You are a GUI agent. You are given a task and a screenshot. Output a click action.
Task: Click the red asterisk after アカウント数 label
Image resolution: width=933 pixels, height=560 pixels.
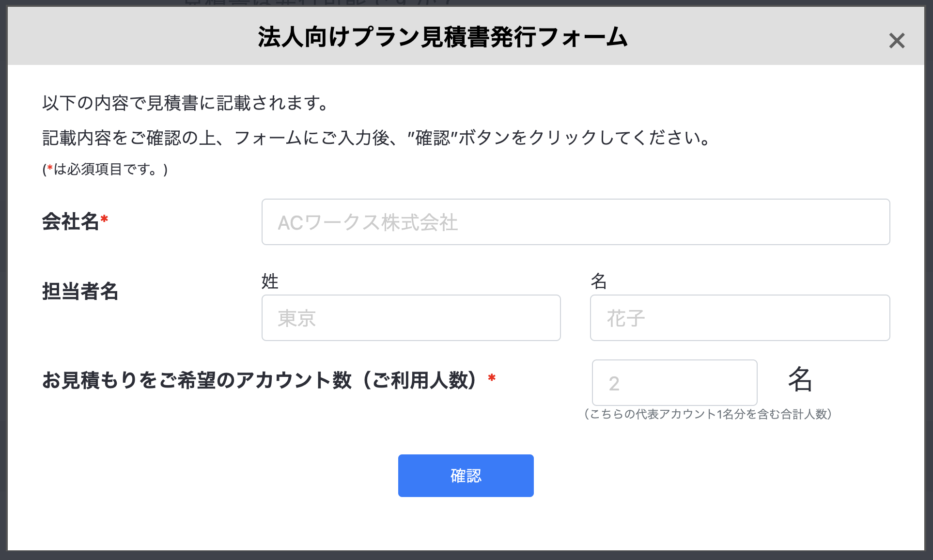491,379
